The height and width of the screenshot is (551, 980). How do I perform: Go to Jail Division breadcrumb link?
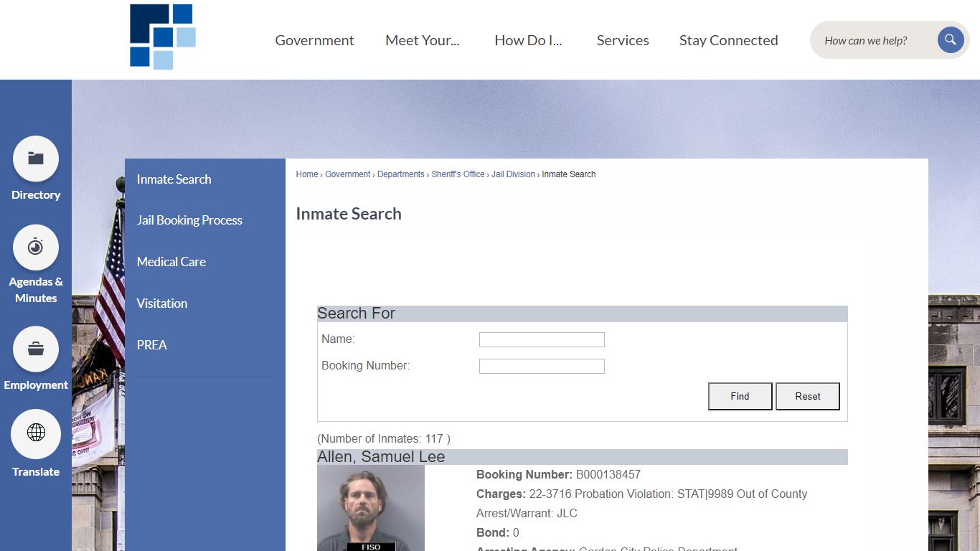tap(513, 174)
